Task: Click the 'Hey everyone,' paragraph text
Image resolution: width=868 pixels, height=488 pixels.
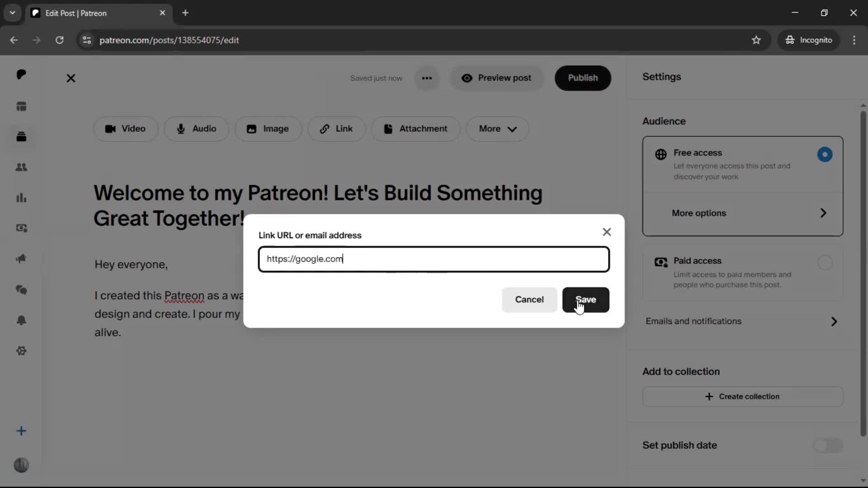Action: point(131,265)
